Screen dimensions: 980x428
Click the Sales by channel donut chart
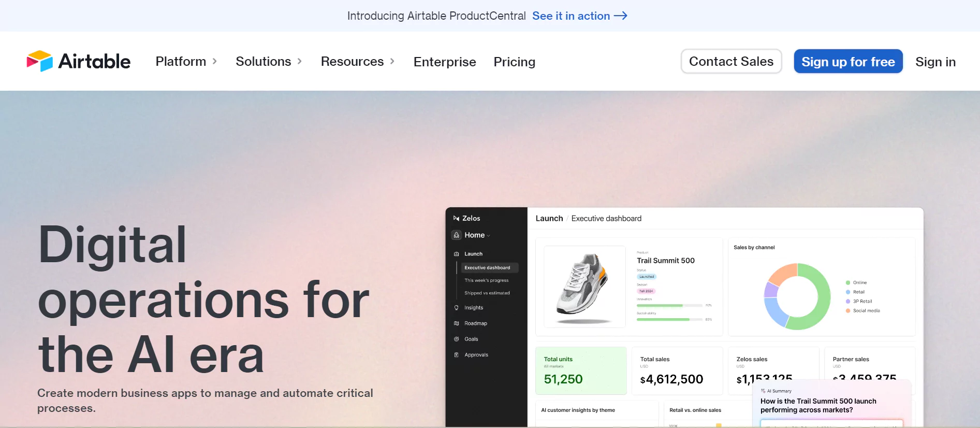click(797, 296)
